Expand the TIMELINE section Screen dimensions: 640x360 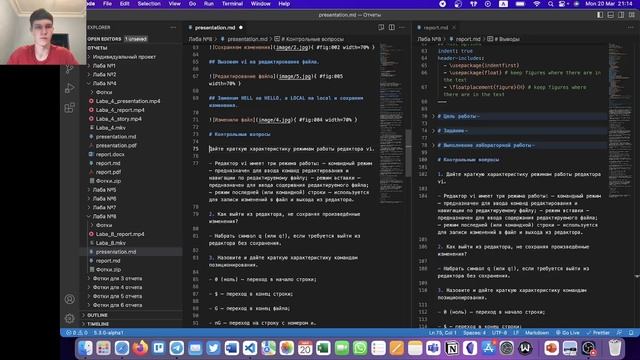pyautogui.click(x=98, y=324)
